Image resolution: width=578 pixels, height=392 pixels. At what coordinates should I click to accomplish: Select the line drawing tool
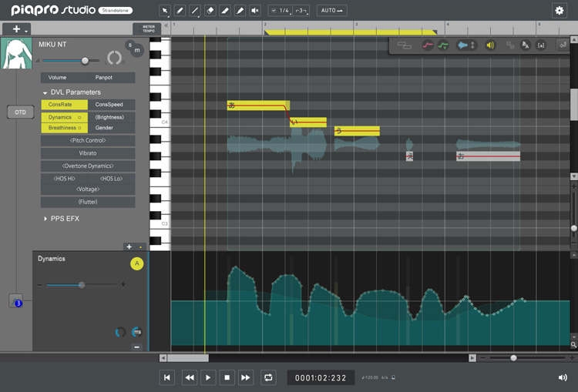pos(195,10)
